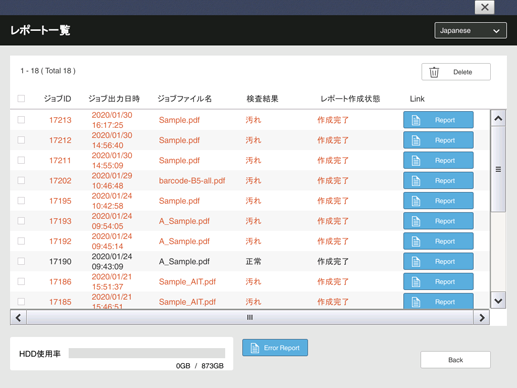
Task: Click the horizontal scrollbar thumb
Action: coord(250,317)
